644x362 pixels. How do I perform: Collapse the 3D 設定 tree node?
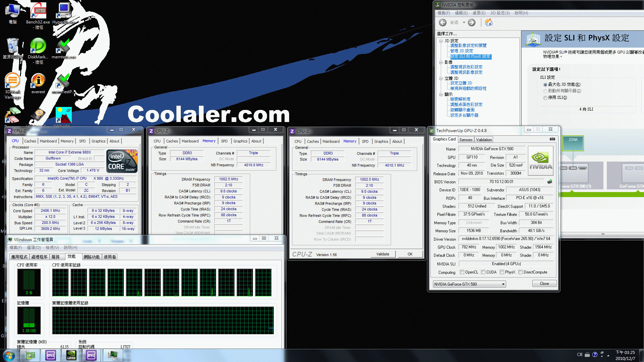pos(441,41)
